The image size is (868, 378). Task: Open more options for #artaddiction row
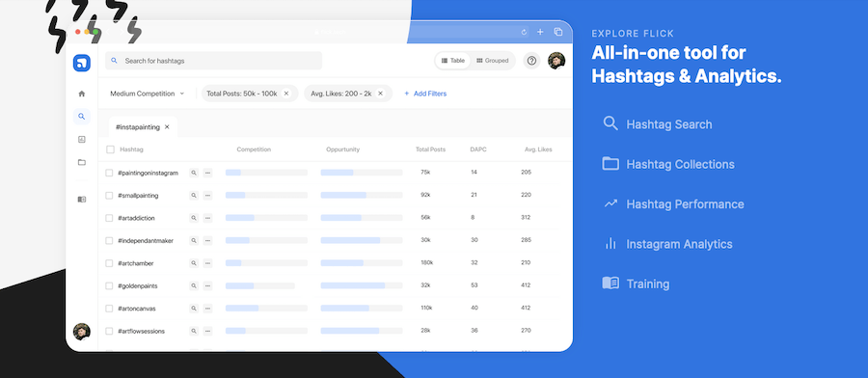click(x=207, y=218)
